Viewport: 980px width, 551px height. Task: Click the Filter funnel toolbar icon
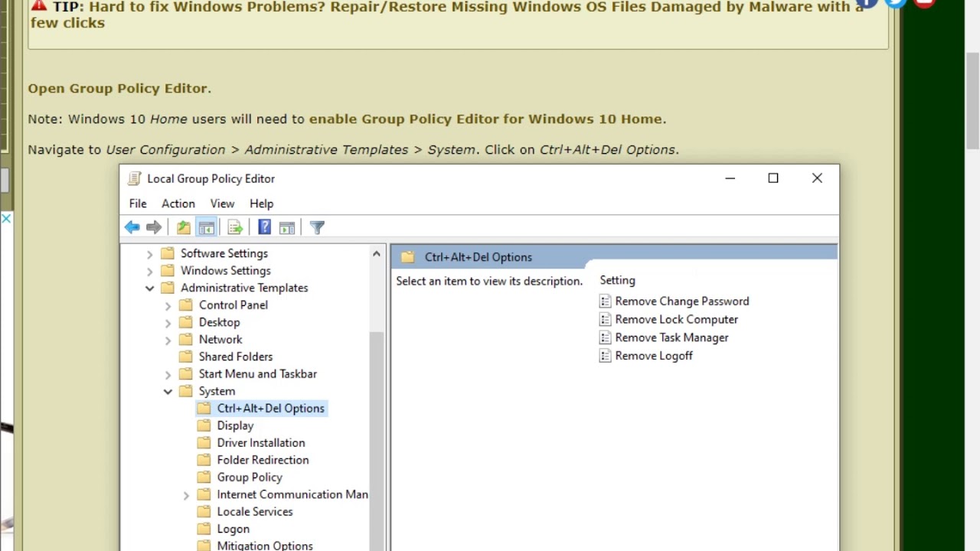click(317, 227)
